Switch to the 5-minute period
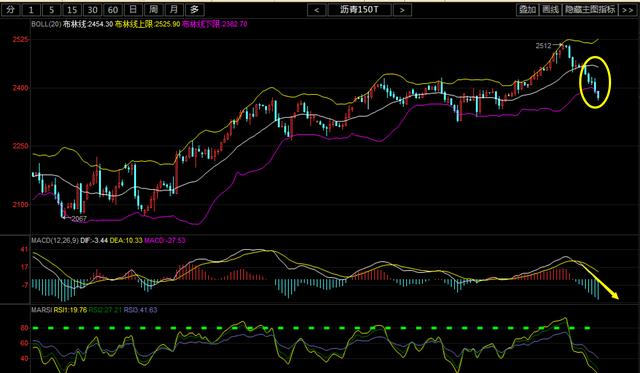This screenshot has width=640, height=373. click(x=51, y=10)
